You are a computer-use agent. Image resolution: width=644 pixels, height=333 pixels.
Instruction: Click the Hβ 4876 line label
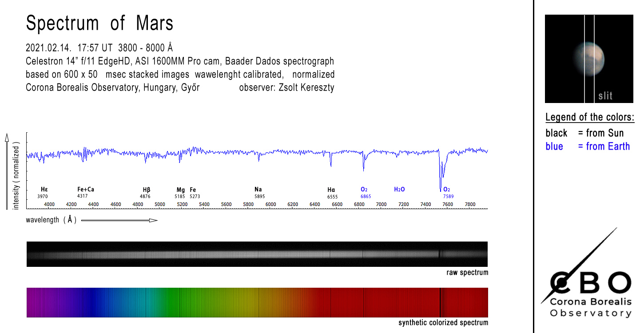[x=146, y=193]
